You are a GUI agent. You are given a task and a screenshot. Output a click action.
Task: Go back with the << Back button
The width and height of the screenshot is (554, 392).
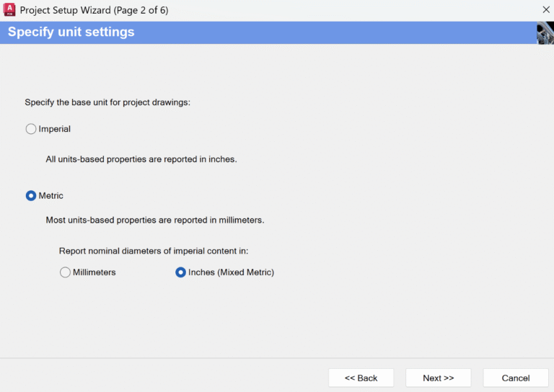361,378
